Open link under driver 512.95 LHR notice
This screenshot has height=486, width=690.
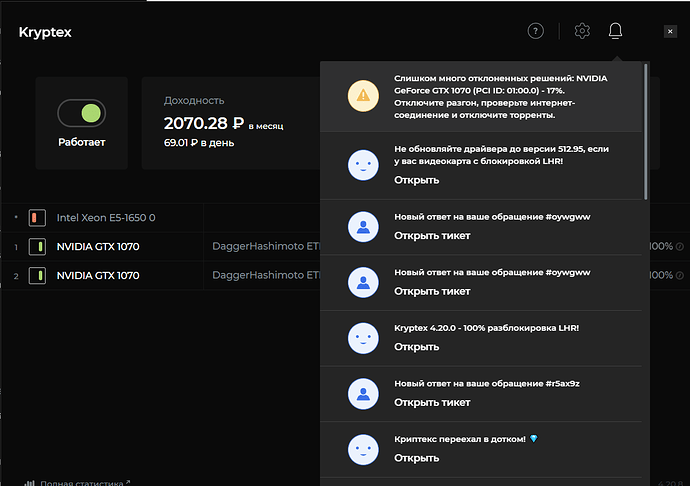pyautogui.click(x=416, y=180)
